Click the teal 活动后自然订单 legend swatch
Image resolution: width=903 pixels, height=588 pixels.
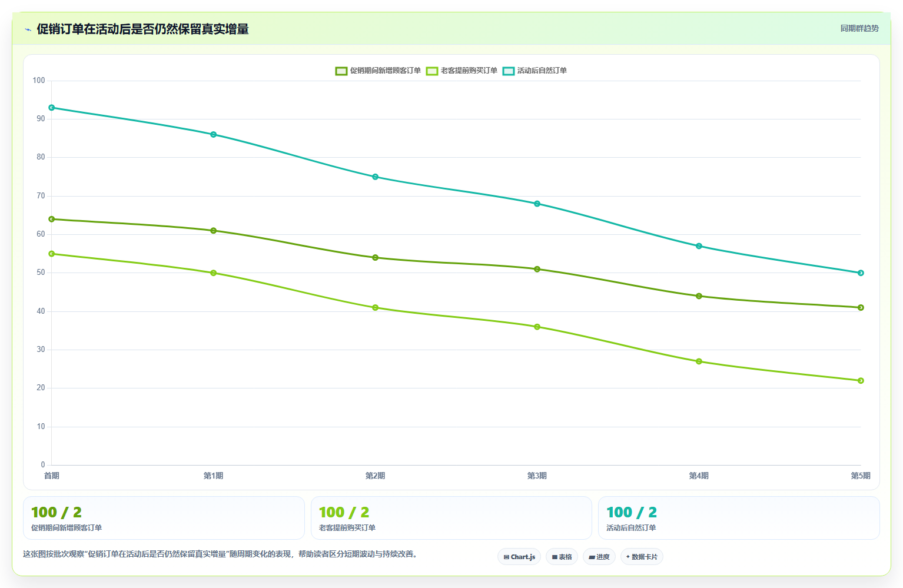pyautogui.click(x=509, y=71)
